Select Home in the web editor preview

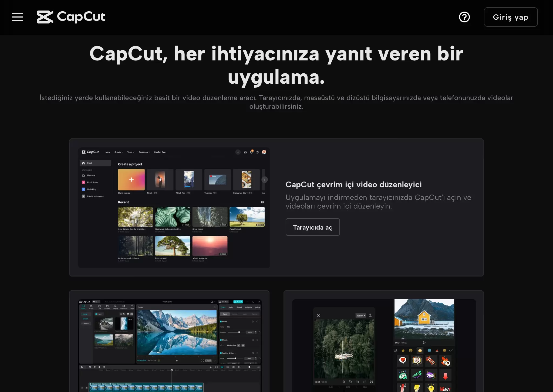107,152
